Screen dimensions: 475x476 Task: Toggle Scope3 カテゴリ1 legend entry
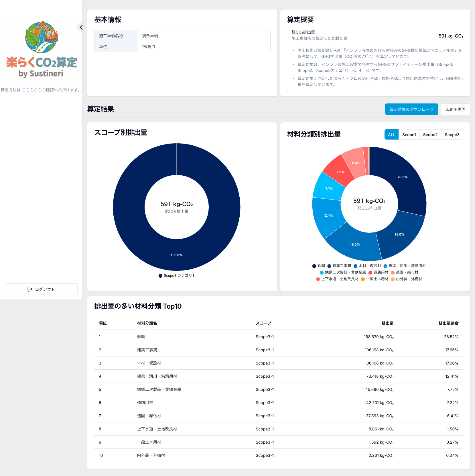tap(176, 275)
